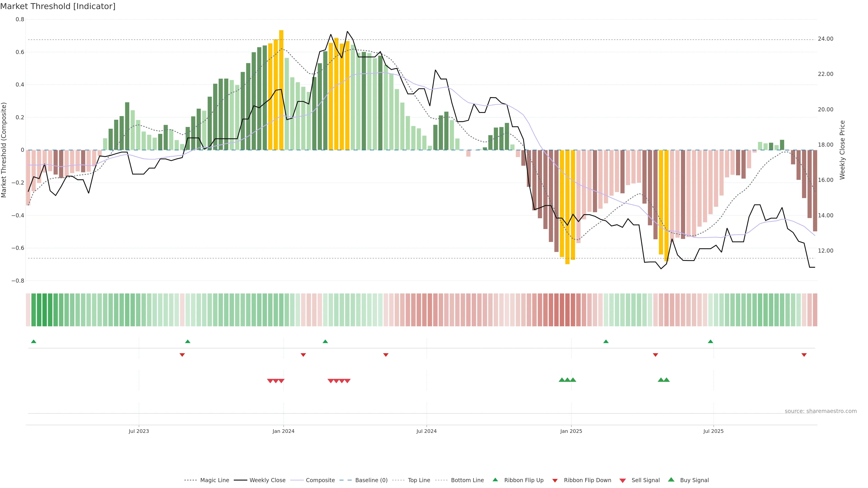
Task: Select the rightmost red ribbon flip down marker
Action: coord(804,355)
